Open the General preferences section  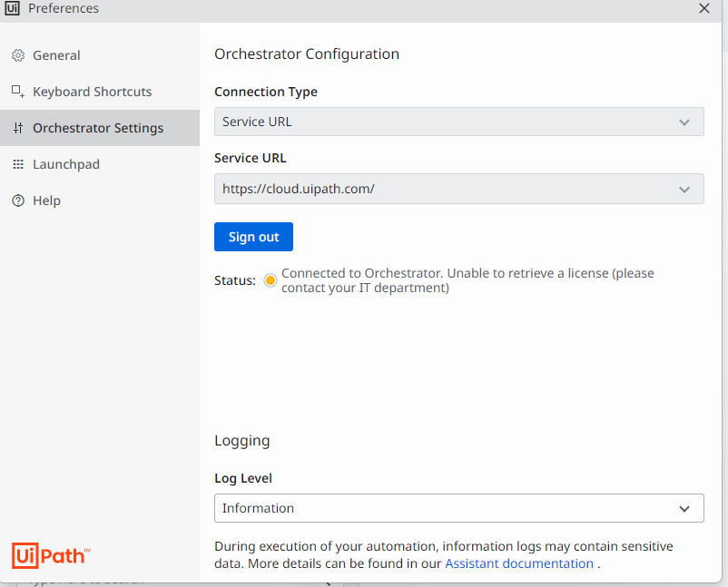[x=100, y=55]
